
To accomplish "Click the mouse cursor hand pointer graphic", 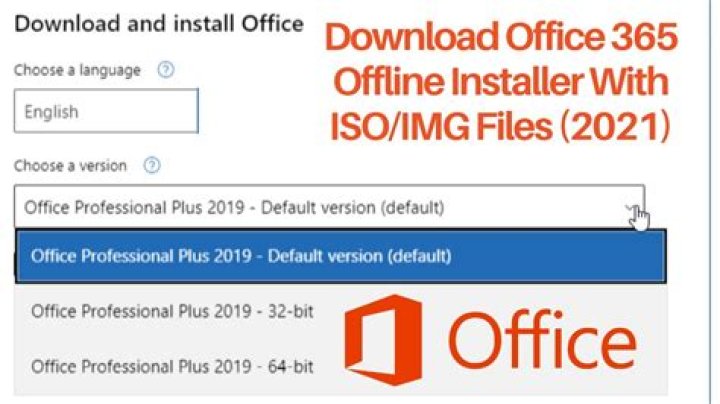I will tap(640, 218).
